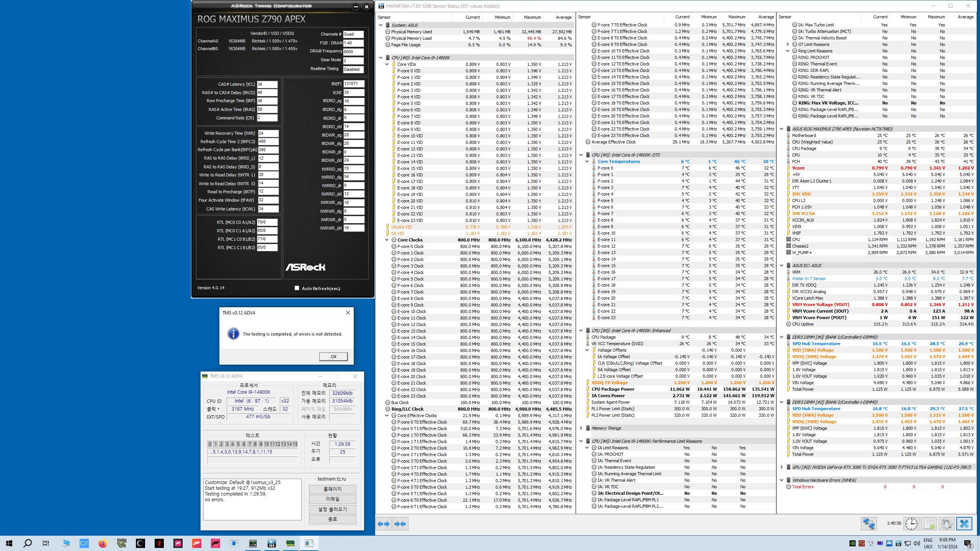Click the Current column header in right pane
980x551 pixels.
[875, 17]
